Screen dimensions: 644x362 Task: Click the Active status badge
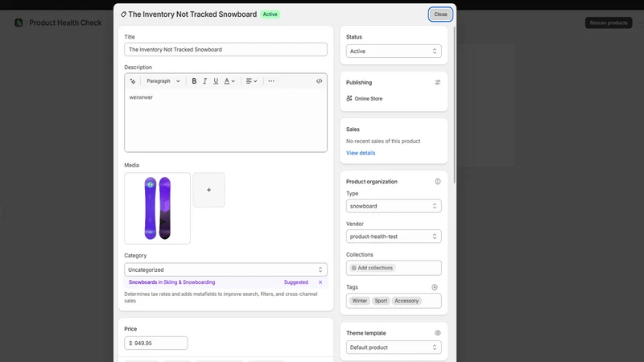(x=270, y=14)
